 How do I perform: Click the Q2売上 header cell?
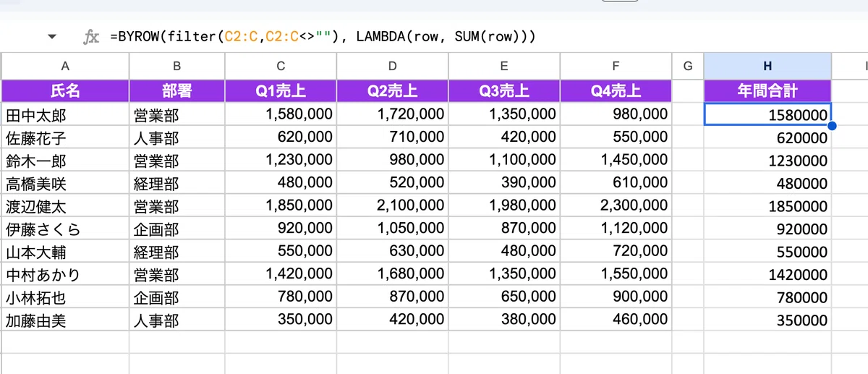(x=392, y=91)
